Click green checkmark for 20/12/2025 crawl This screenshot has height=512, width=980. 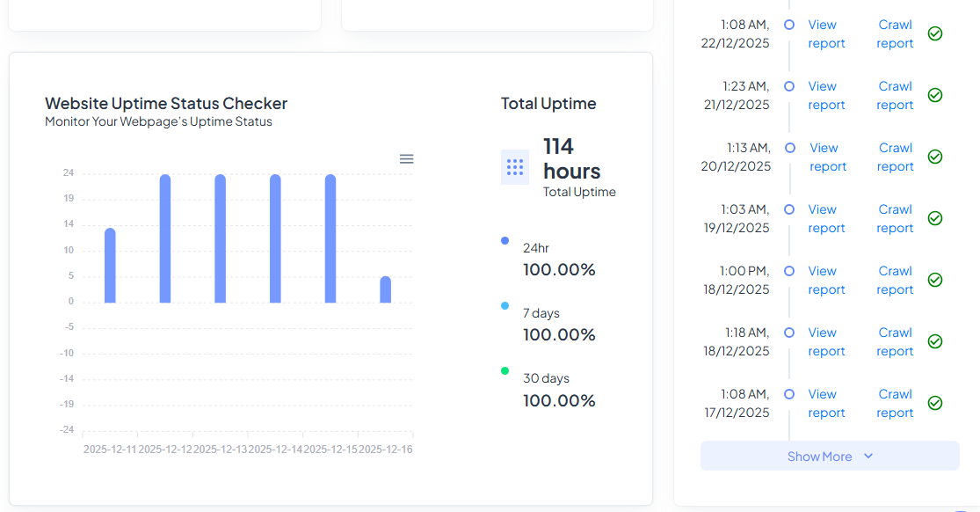(935, 157)
